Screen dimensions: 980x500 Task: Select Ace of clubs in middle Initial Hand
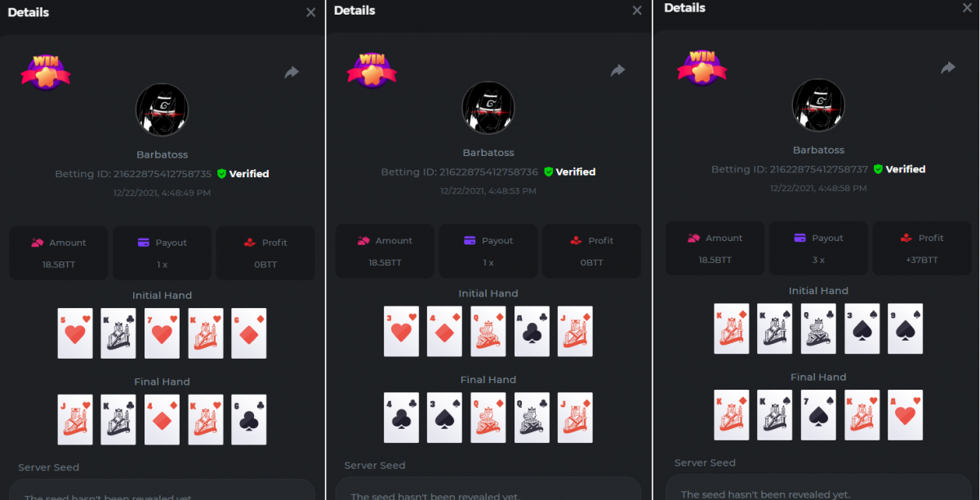click(x=532, y=331)
